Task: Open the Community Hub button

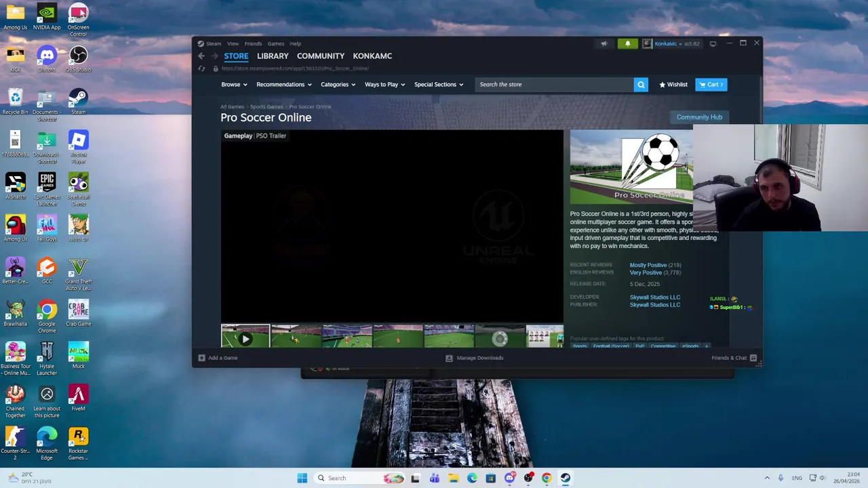Action: pos(699,117)
